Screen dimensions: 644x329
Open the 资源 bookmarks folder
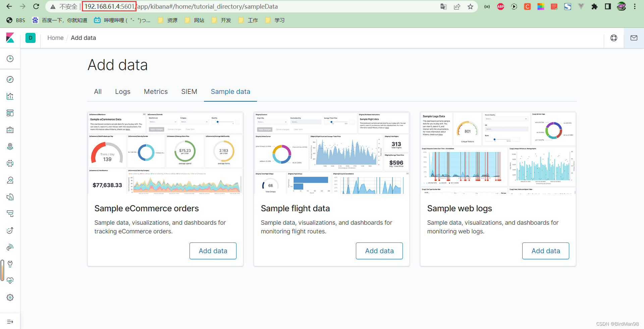168,20
